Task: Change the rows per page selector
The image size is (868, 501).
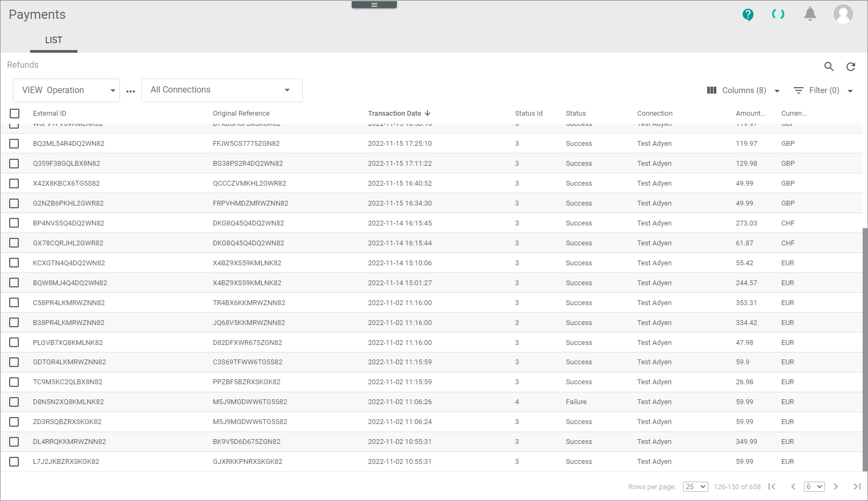Action: [x=695, y=486]
